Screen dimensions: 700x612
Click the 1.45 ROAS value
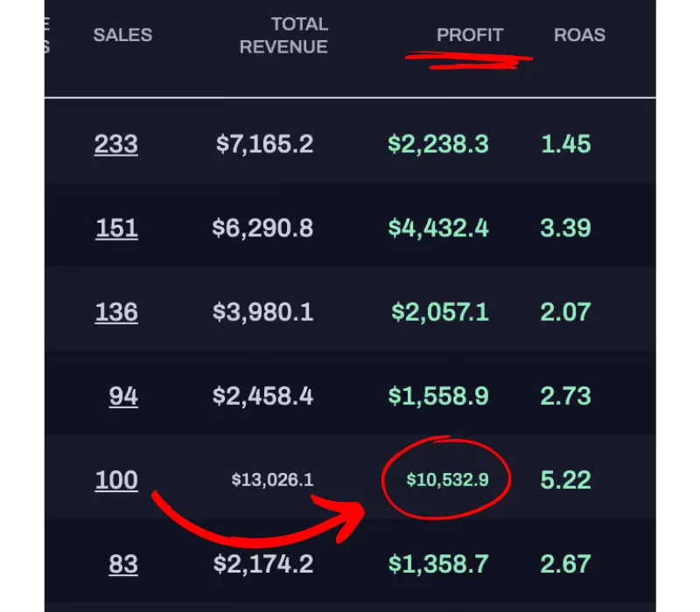click(x=565, y=144)
